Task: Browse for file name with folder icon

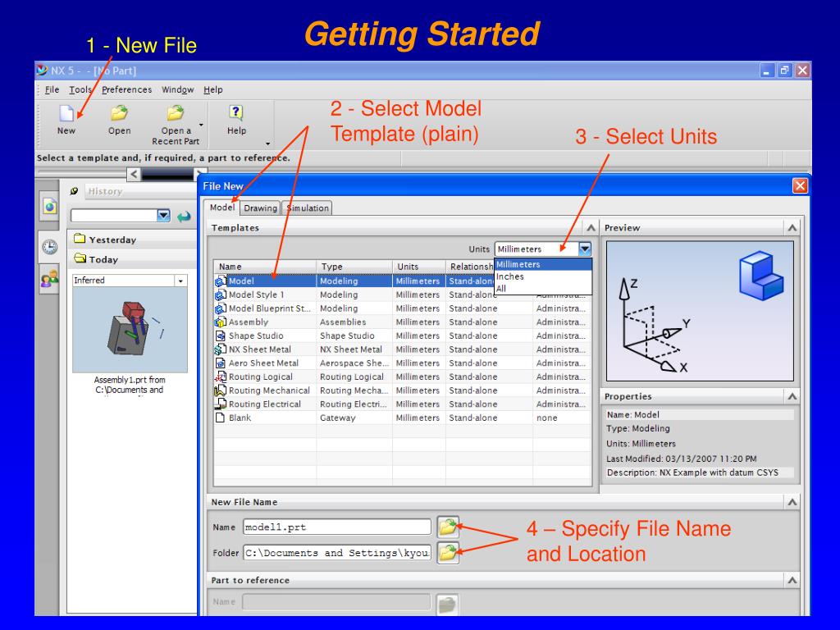Action: pyautogui.click(x=448, y=527)
